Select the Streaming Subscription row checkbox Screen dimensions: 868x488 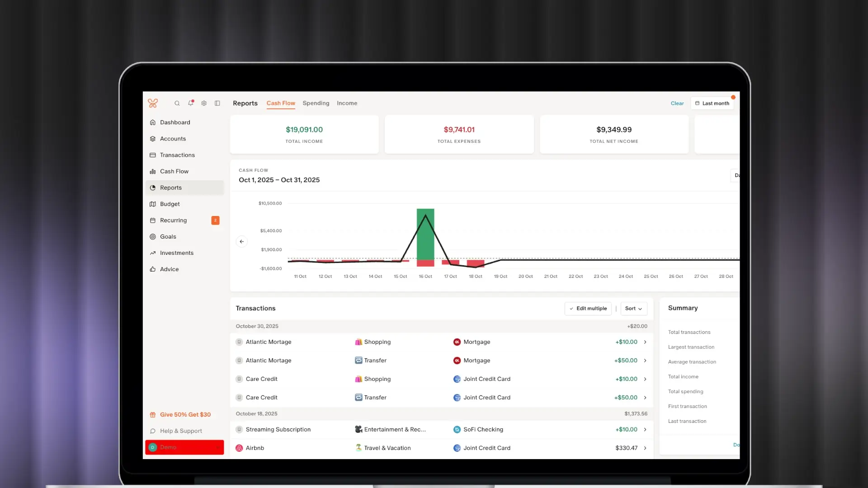pyautogui.click(x=239, y=430)
